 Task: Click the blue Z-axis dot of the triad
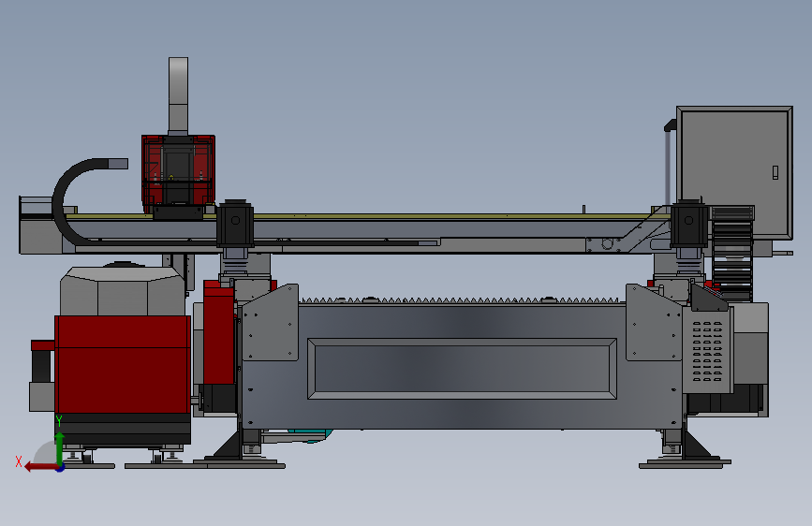pos(61,468)
